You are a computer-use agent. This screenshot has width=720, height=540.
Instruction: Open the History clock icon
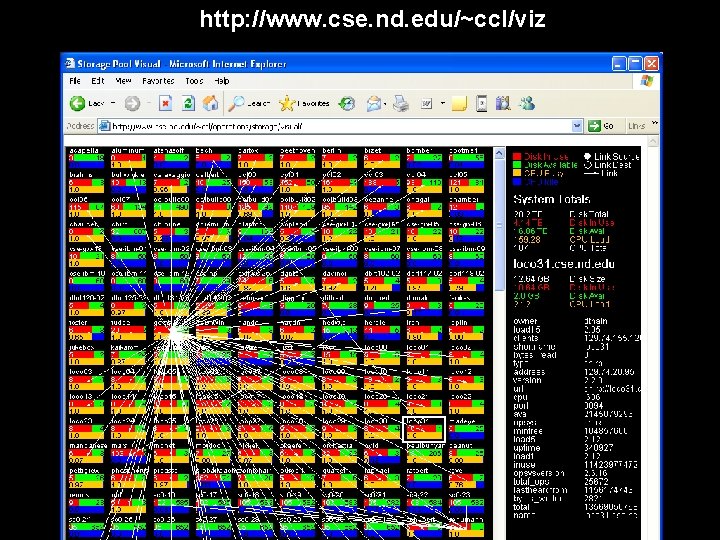point(347,103)
